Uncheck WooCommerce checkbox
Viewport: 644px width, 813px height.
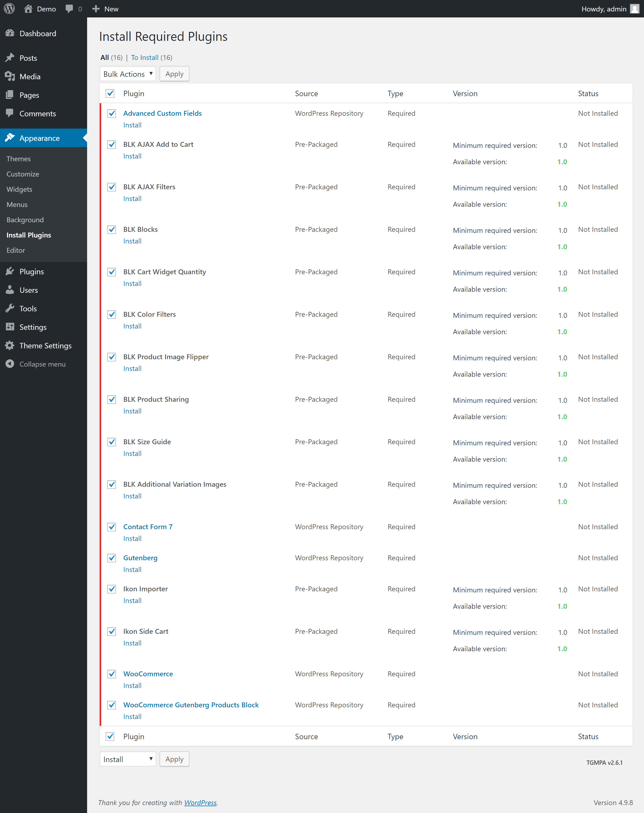[112, 674]
